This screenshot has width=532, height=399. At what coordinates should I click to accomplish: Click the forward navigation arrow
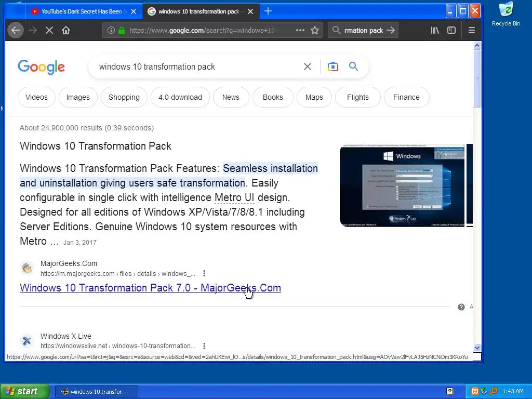pyautogui.click(x=33, y=30)
